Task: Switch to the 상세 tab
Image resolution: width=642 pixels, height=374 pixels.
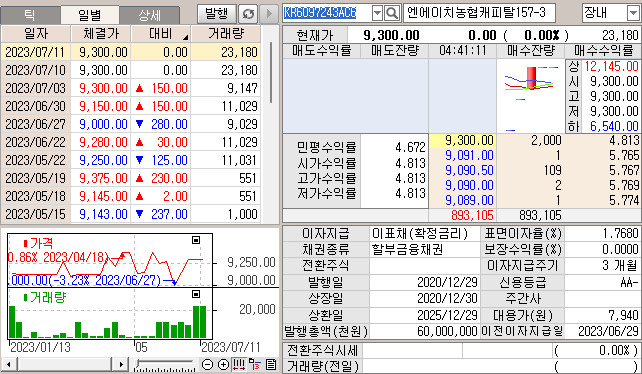Action: (x=149, y=15)
